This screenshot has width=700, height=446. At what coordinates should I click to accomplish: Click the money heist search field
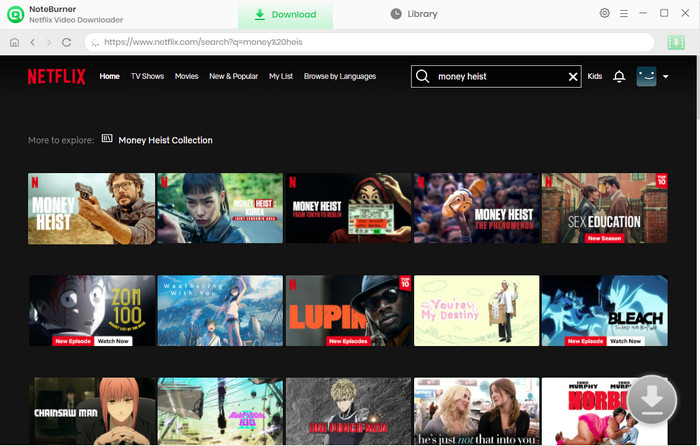pos(496,77)
